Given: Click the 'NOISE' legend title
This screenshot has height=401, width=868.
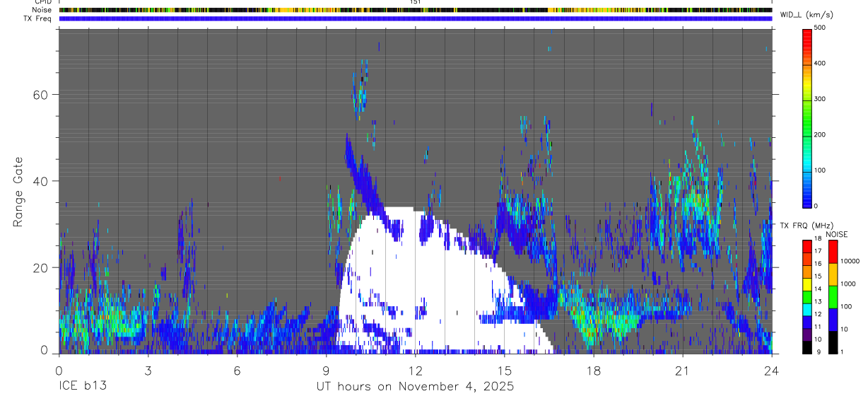Looking at the screenshot, I should (x=835, y=234).
